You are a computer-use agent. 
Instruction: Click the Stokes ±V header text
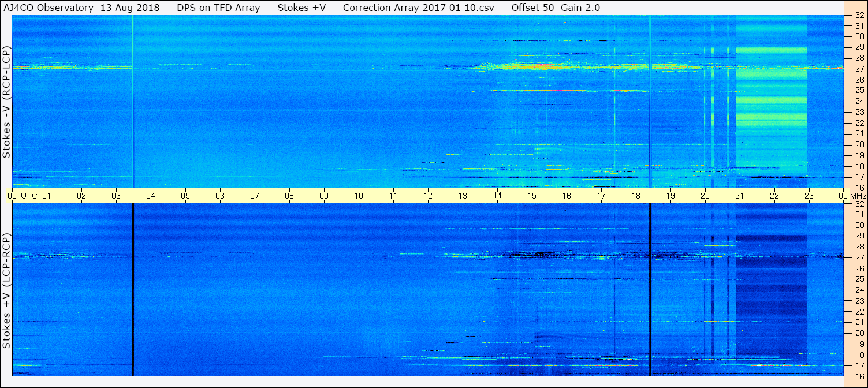(x=303, y=8)
